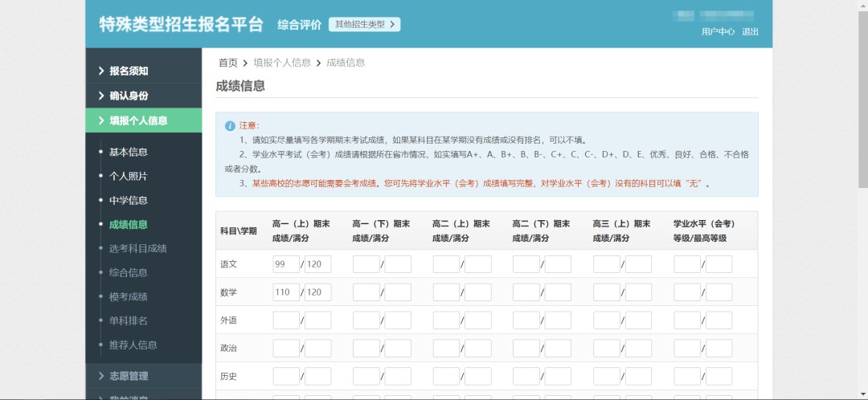Click 填报个人信息 in the breadcrumb
The image size is (868, 400).
point(282,63)
